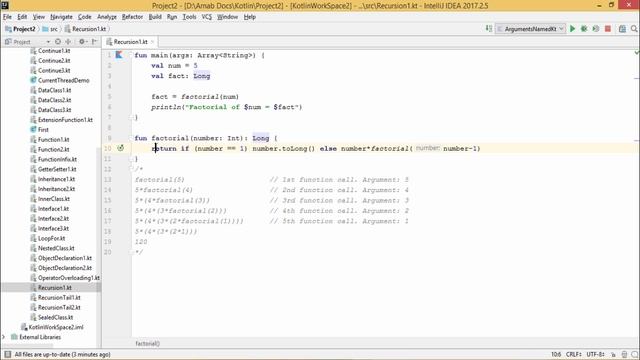Screen dimensions: 640x360
Task: Open the VCS menu
Action: click(x=207, y=17)
